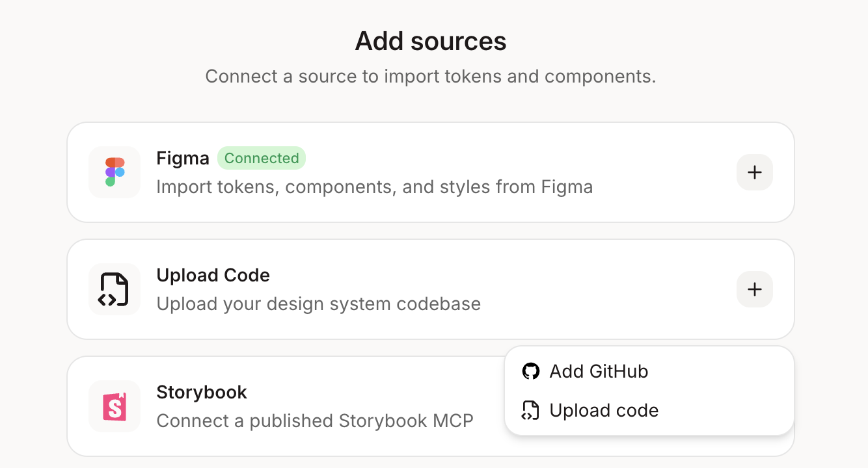
Task: Click "Upload your design system codebase" description
Action: coord(319,304)
